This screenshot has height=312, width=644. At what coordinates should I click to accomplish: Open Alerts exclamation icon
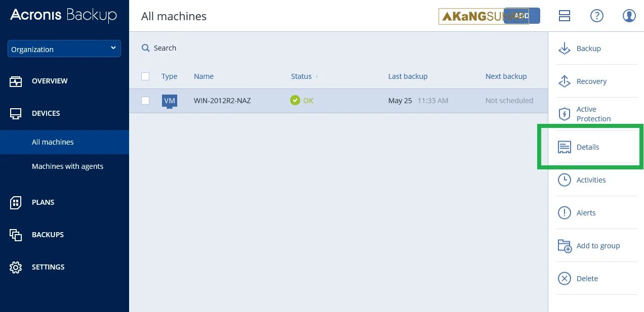pyautogui.click(x=564, y=213)
